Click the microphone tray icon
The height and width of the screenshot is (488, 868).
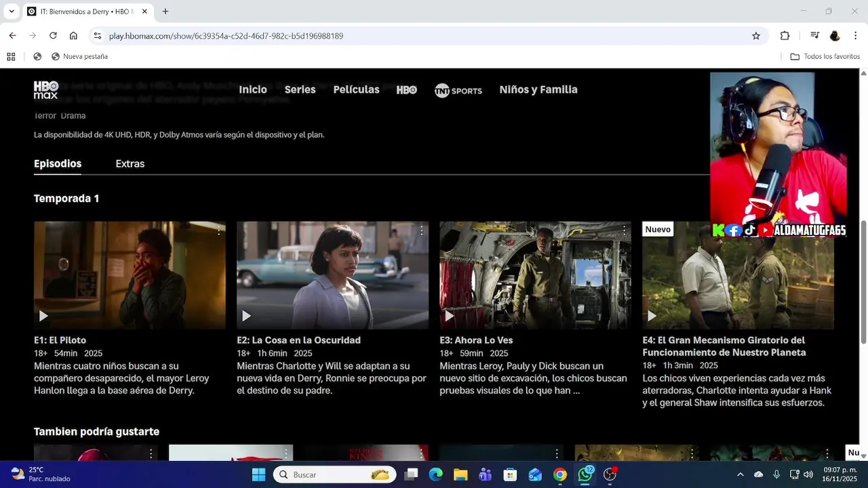tap(776, 474)
